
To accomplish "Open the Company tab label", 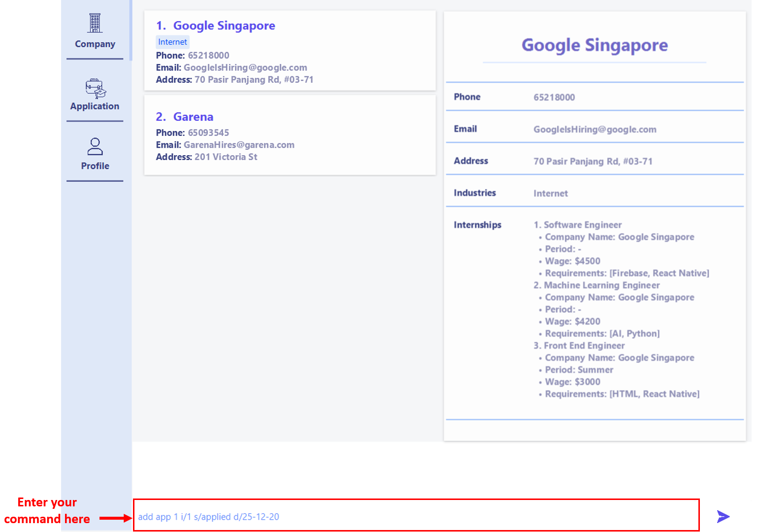I will (95, 44).
